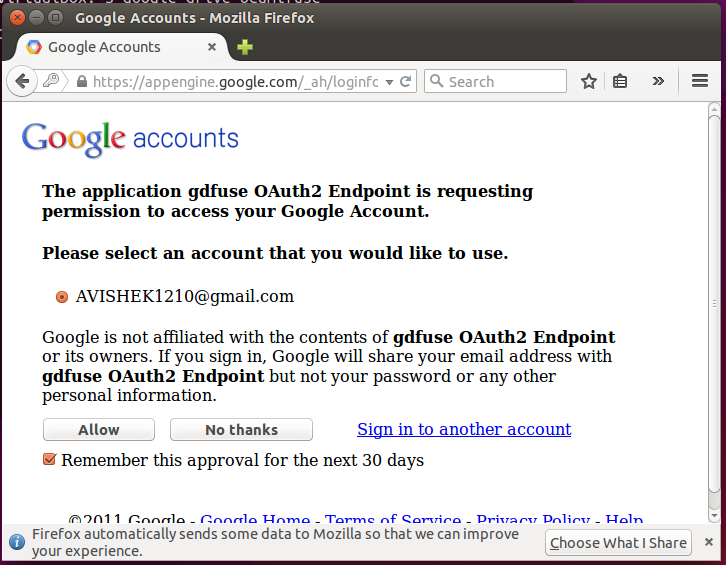This screenshot has width=726, height=565.
Task: Close the Google Accounts tab
Action: coord(212,47)
